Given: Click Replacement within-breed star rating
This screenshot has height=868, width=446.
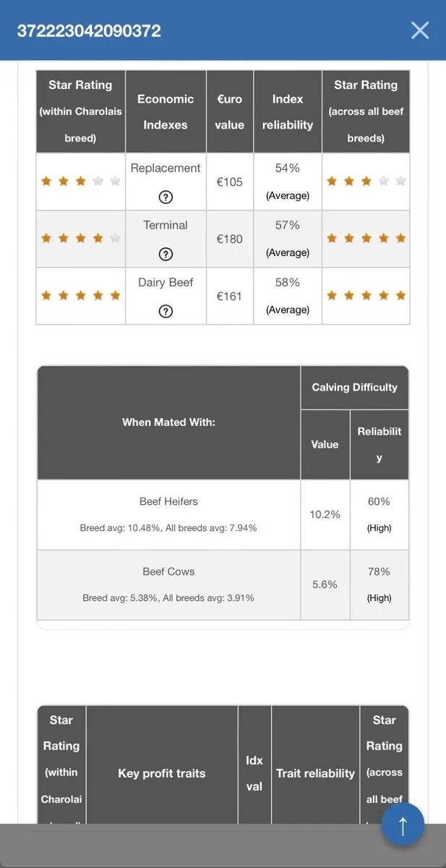Looking at the screenshot, I should 80,182.
